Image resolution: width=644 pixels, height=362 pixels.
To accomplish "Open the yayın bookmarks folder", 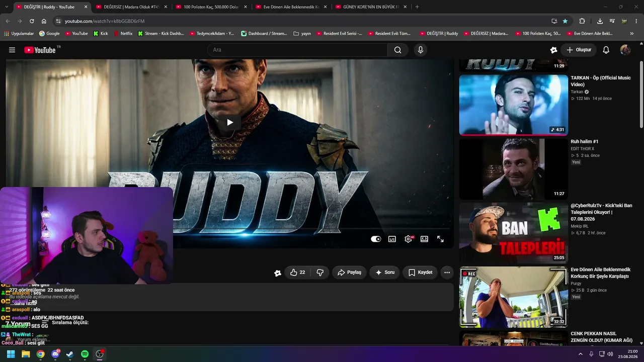I will click(x=302, y=33).
